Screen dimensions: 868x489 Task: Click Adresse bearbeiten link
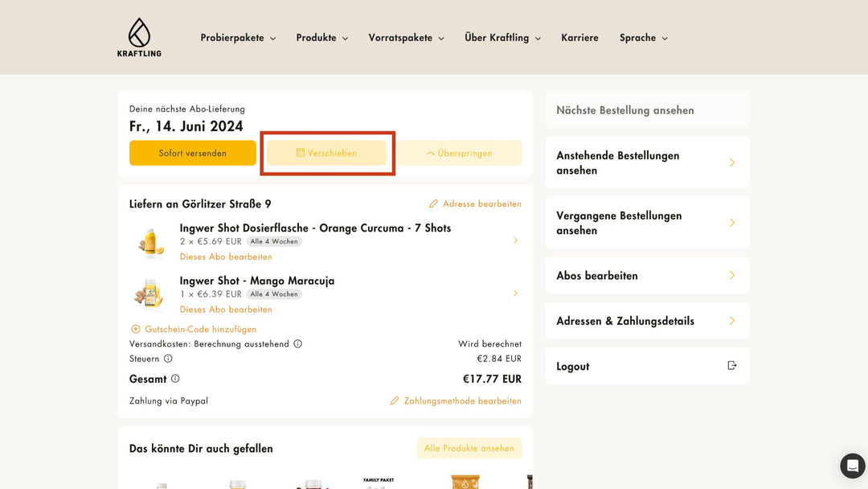coord(475,204)
